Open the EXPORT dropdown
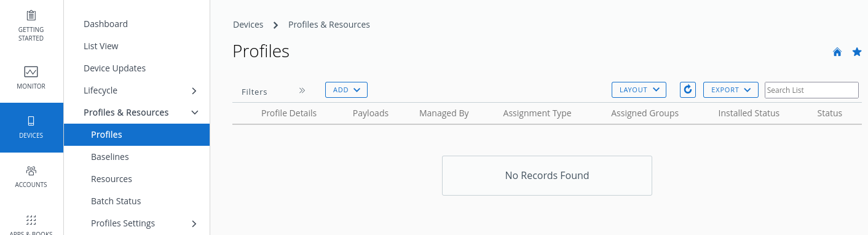 coord(731,90)
